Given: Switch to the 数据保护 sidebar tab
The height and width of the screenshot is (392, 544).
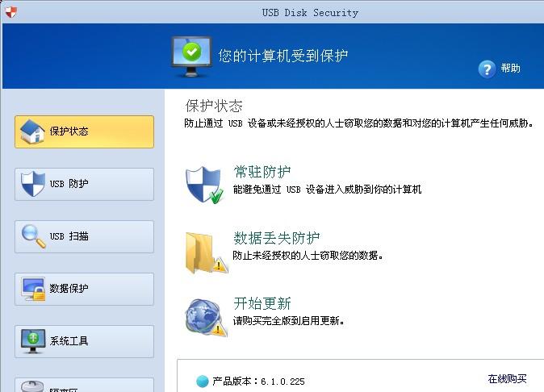Looking at the screenshot, I should [84, 289].
